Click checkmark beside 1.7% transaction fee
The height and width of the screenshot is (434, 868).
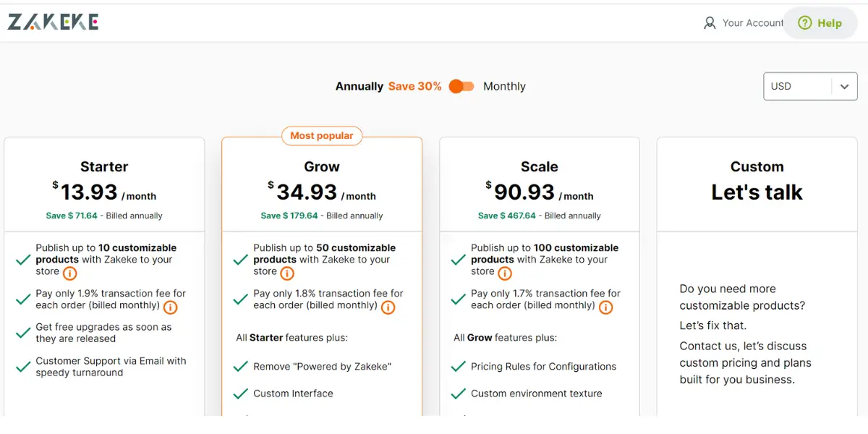(459, 299)
